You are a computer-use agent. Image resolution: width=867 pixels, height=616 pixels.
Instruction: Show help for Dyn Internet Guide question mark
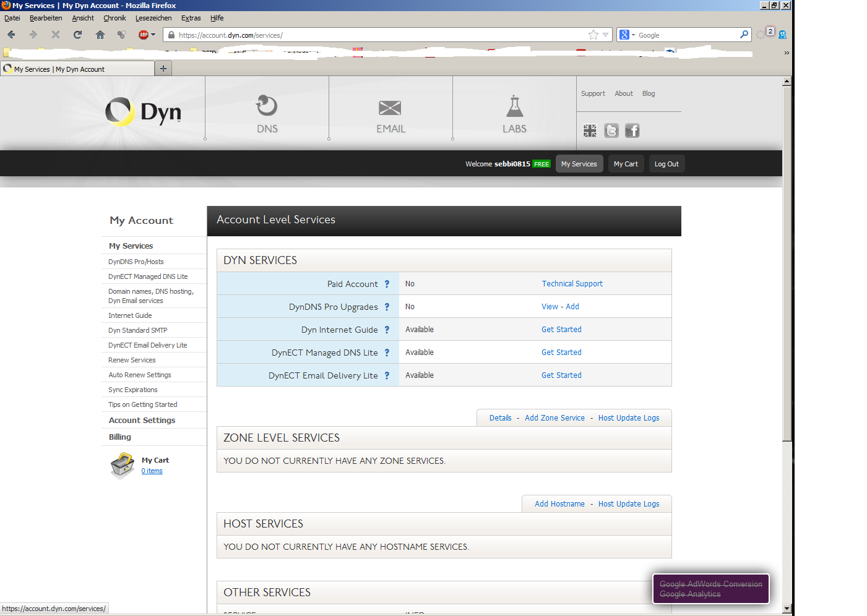coord(387,330)
